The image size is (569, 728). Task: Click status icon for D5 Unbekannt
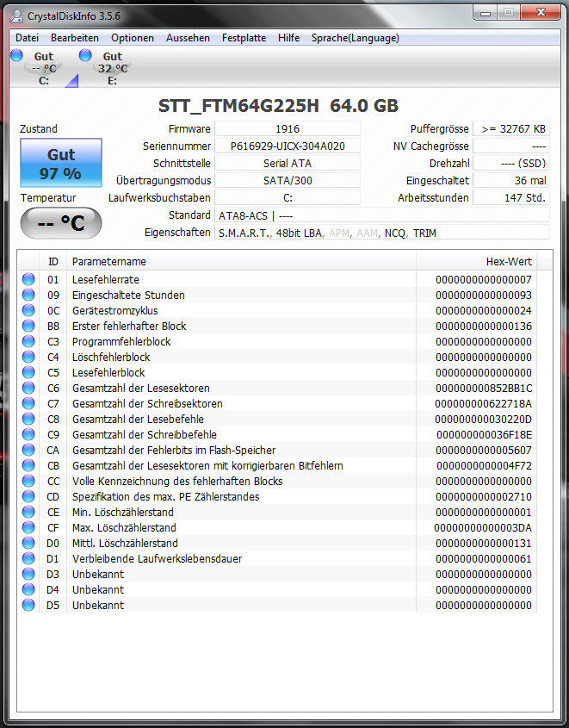coord(28,605)
